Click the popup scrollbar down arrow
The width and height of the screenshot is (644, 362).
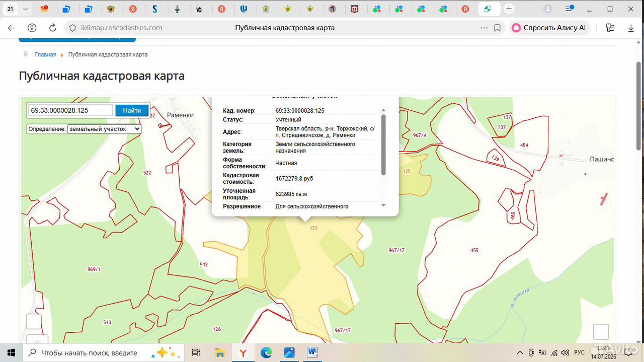click(383, 205)
